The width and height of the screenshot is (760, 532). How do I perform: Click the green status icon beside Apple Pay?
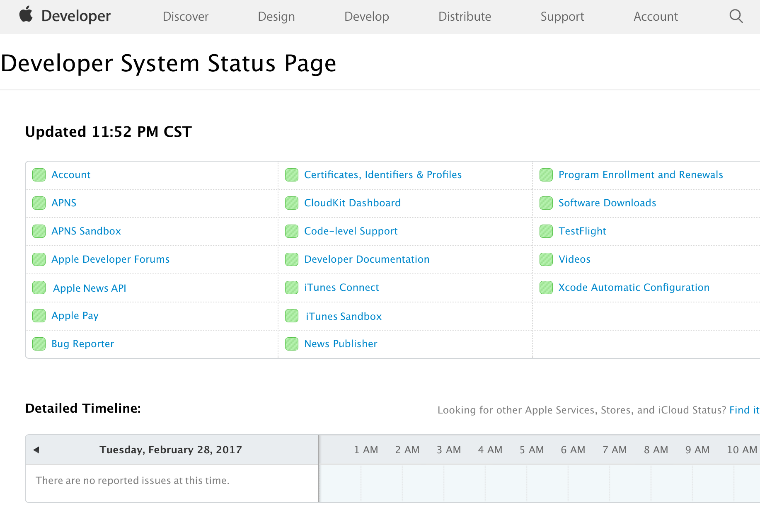(39, 316)
